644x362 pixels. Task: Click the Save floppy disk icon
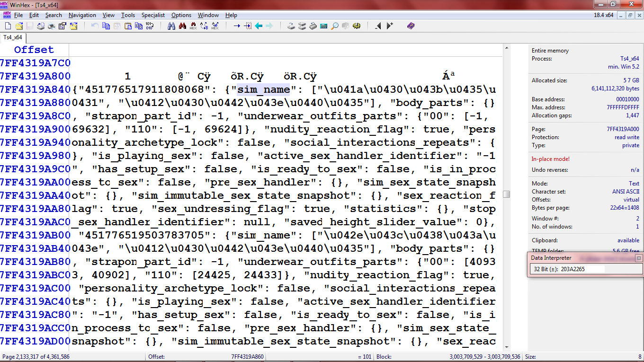pyautogui.click(x=30, y=26)
